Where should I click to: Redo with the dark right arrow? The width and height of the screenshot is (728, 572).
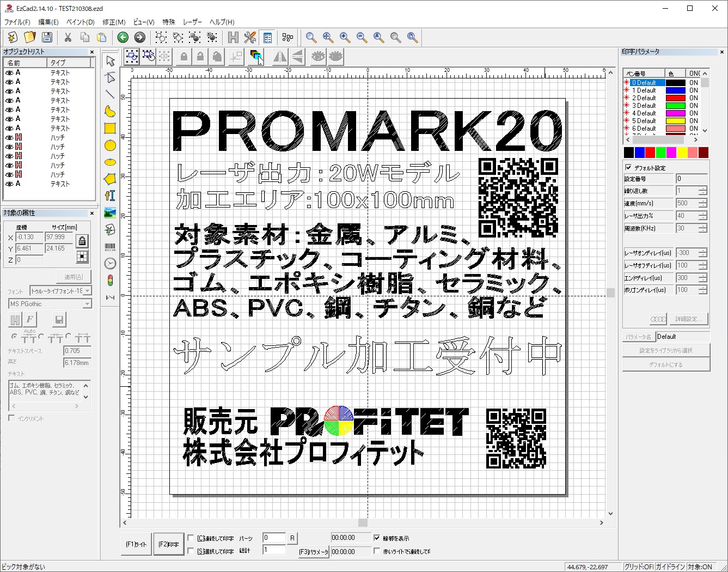[140, 37]
